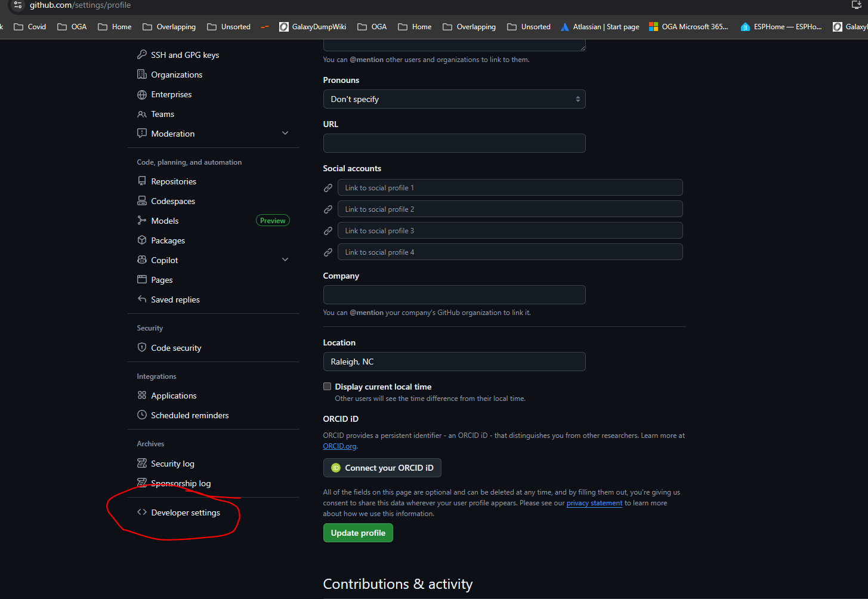Click the Developer settings code icon
Viewport: 868px width, 599px height.
tap(142, 512)
